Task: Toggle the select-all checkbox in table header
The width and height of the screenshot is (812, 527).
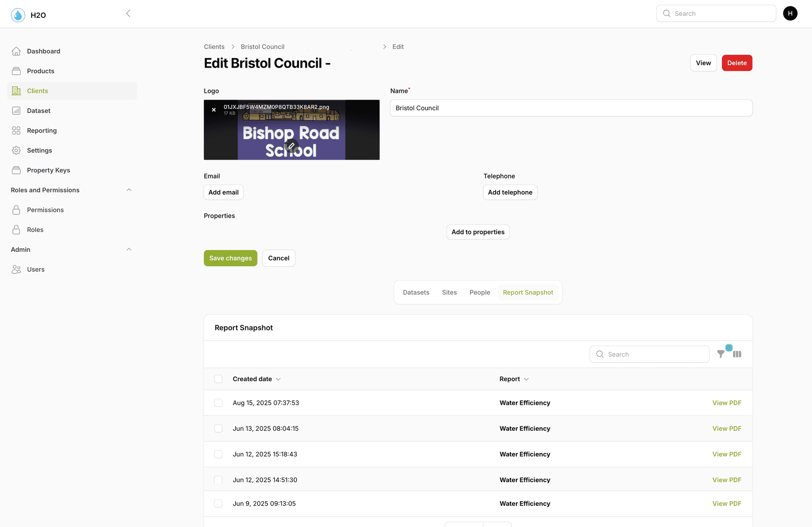Action: 218,379
